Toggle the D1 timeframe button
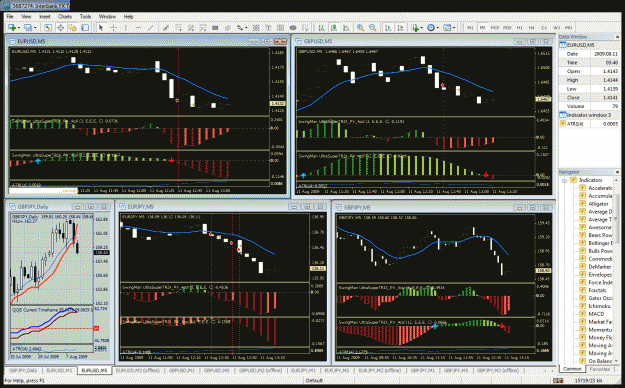Screen dimensions: 625x388 tap(544, 28)
